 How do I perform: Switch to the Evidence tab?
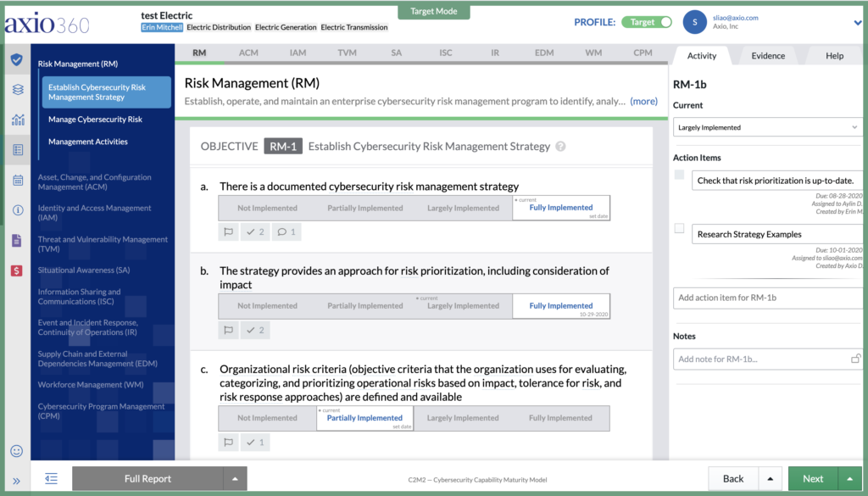[767, 56]
